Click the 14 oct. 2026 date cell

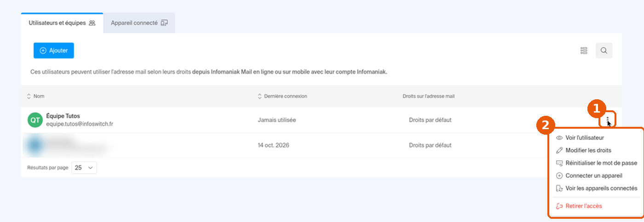[x=274, y=145]
